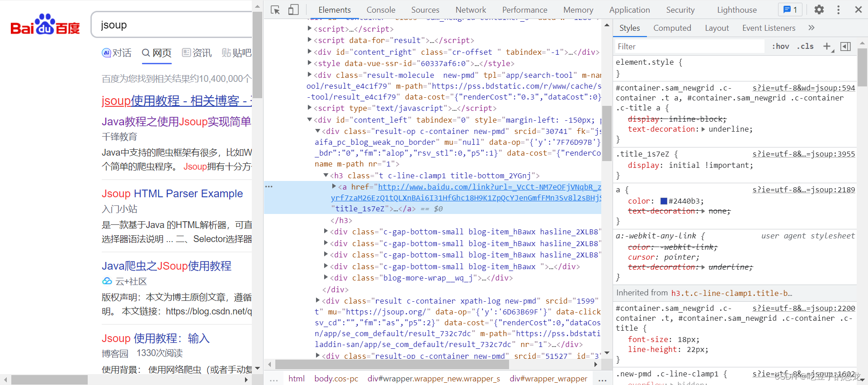This screenshot has width=868, height=385.
Task: Open Java教程之使用Jsoup实现简单 result link
Action: click(176, 122)
